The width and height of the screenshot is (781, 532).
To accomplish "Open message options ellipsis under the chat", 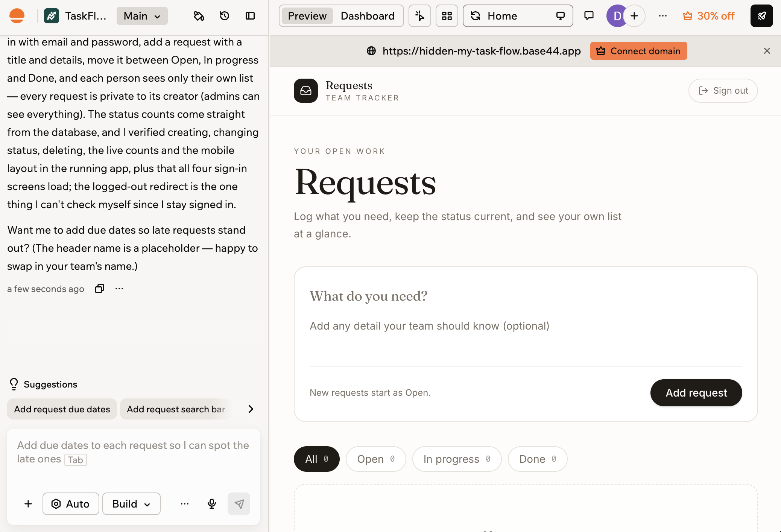I will pyautogui.click(x=119, y=289).
